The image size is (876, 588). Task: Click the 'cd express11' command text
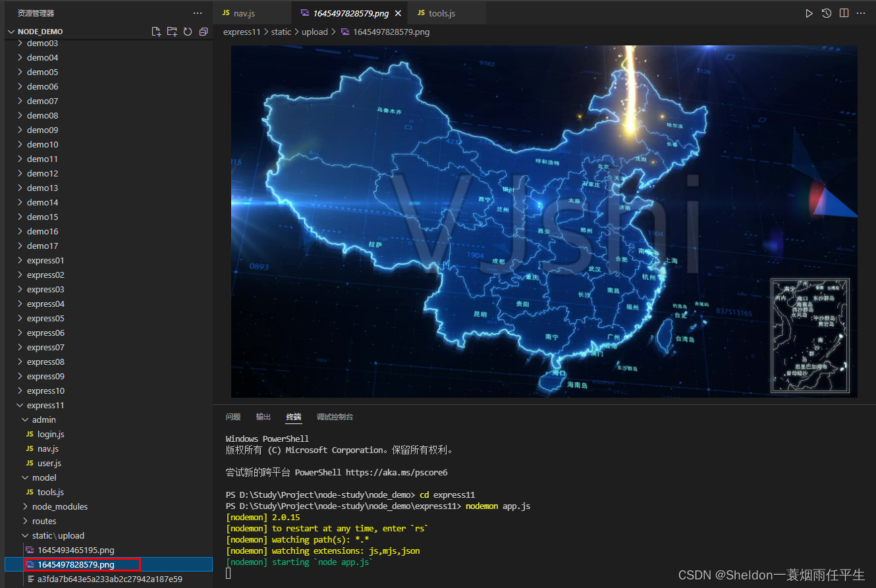(447, 494)
